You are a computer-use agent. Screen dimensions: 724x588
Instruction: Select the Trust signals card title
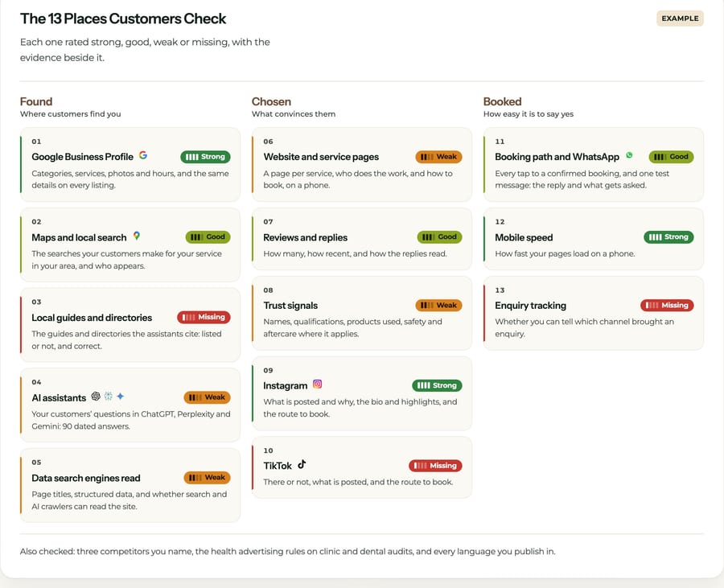pyautogui.click(x=290, y=306)
